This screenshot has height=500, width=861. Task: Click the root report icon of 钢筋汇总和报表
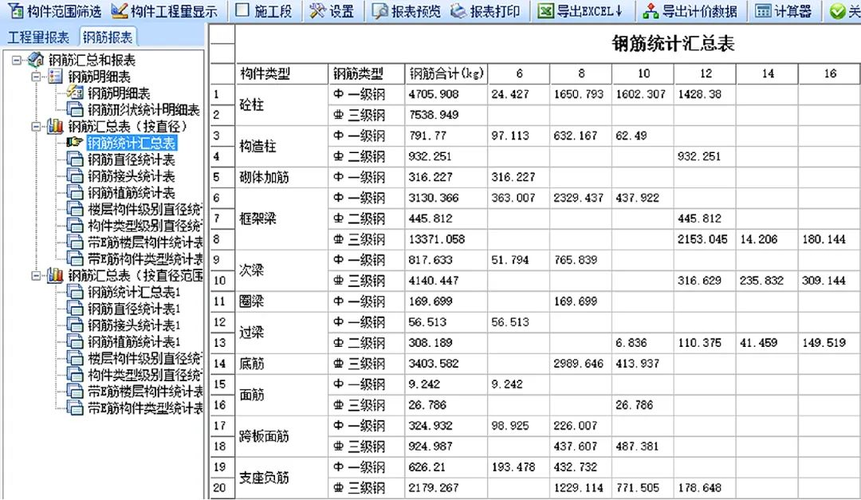(36, 59)
